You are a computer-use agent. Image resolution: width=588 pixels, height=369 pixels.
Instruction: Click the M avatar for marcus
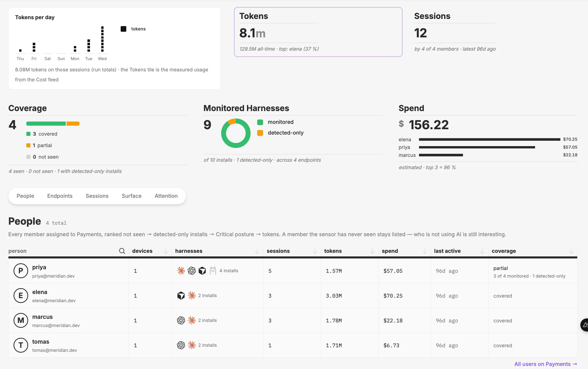coord(21,320)
